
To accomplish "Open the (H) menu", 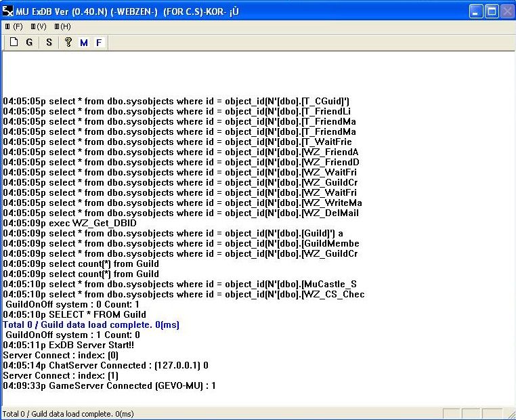I will 62,26.
